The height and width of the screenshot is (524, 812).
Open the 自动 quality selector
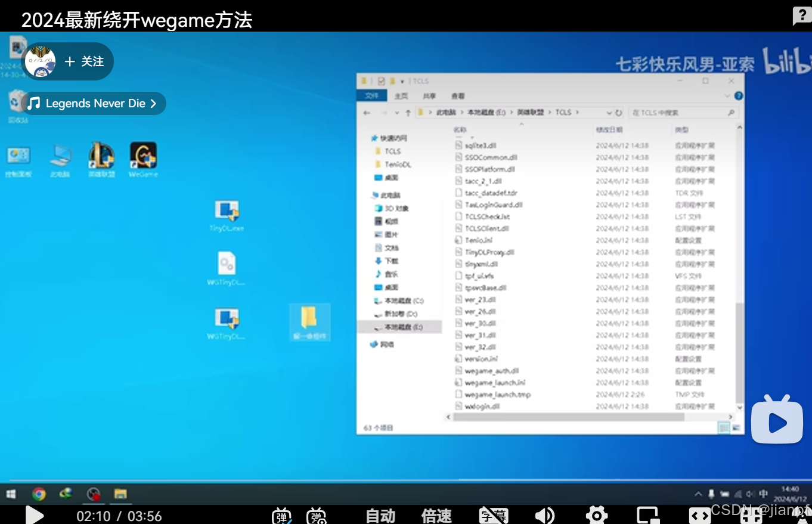pyautogui.click(x=380, y=516)
